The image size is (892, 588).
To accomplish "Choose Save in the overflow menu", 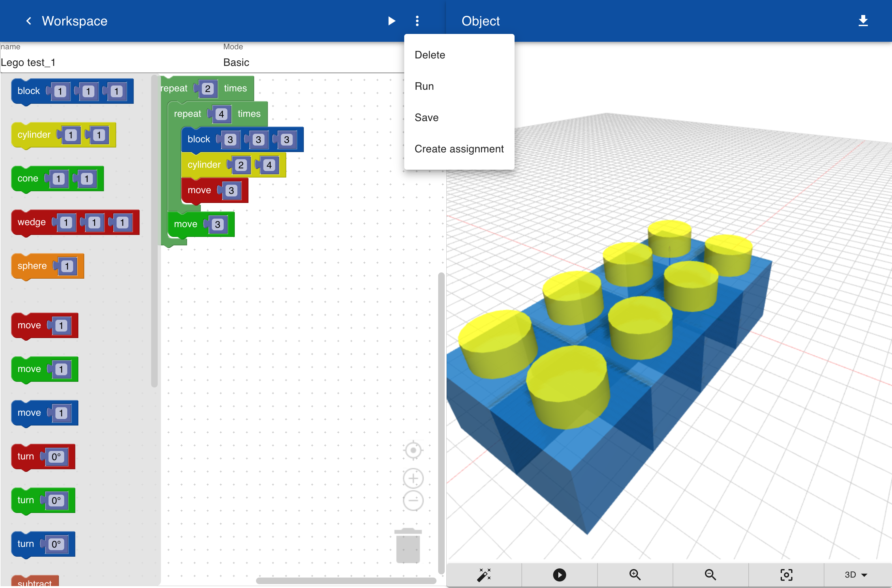I will (459, 117).
